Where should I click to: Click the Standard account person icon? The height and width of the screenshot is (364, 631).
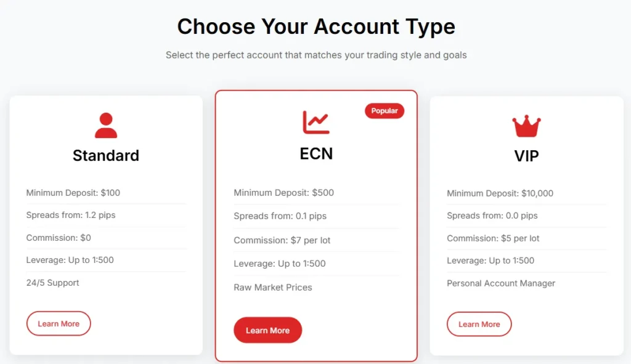pos(106,126)
